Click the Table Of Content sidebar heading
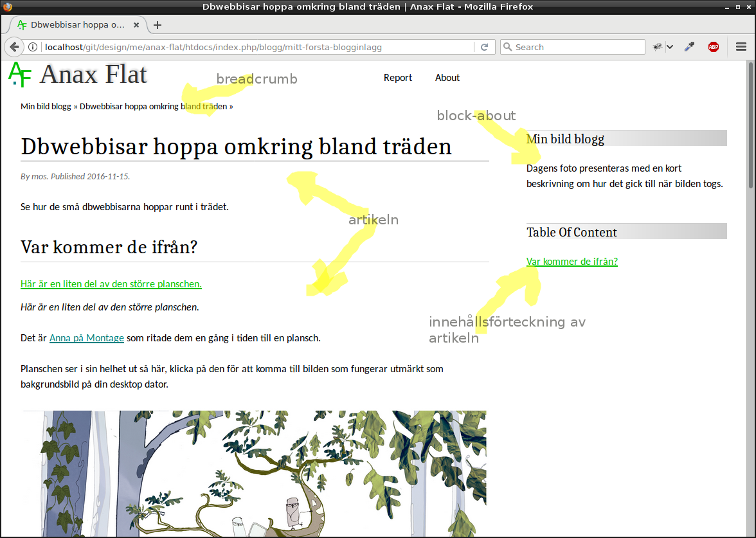The image size is (756, 538). [572, 232]
